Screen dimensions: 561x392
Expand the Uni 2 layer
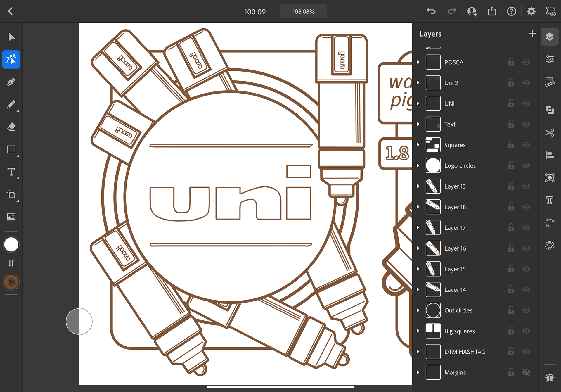click(418, 83)
